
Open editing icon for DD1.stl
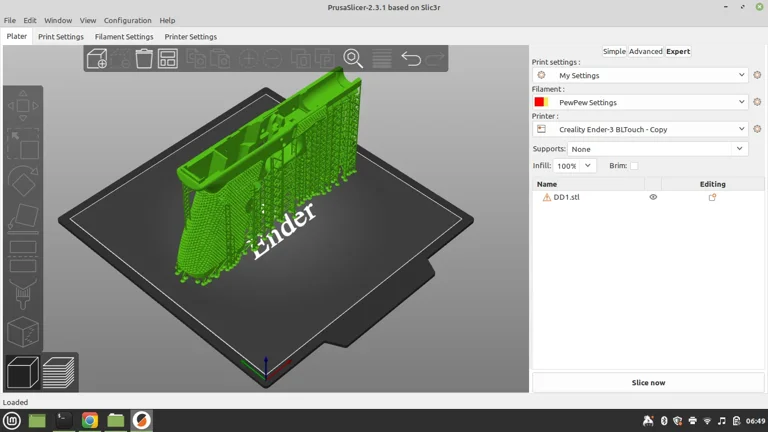[712, 197]
